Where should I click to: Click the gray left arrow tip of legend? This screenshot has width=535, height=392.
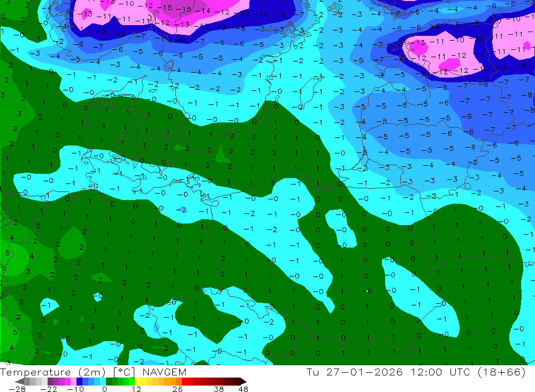tap(20, 381)
